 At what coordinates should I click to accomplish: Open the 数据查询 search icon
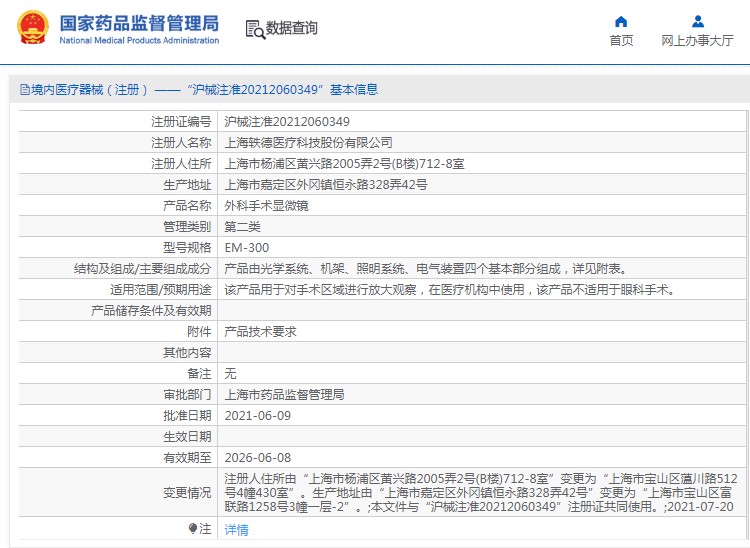click(x=255, y=29)
